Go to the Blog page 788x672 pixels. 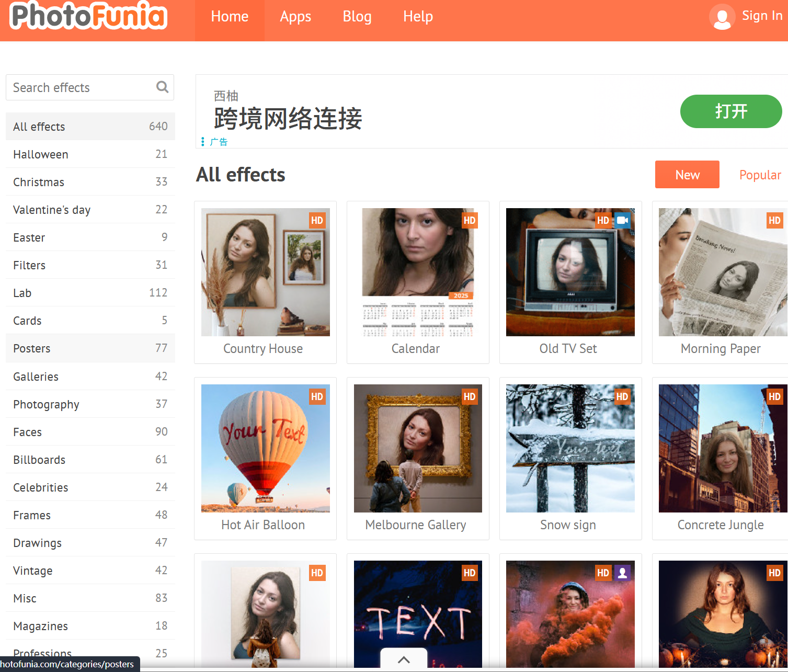coord(357,17)
